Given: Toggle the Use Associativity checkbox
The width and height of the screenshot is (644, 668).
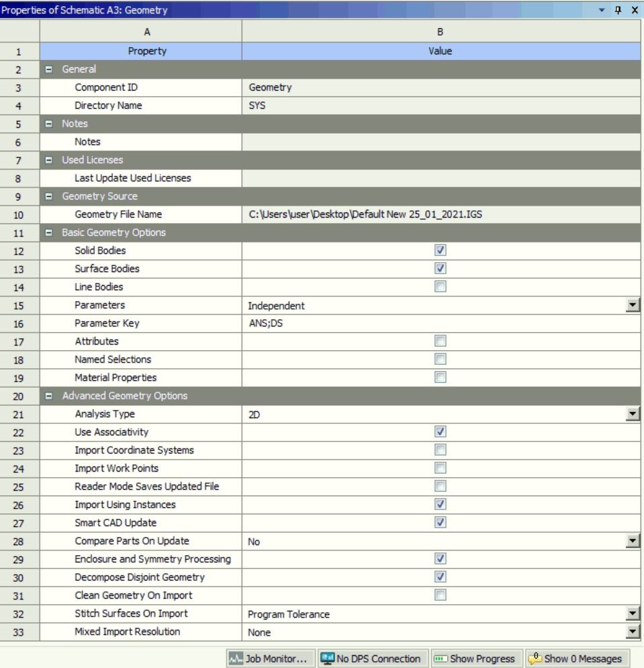Looking at the screenshot, I should coord(440,431).
